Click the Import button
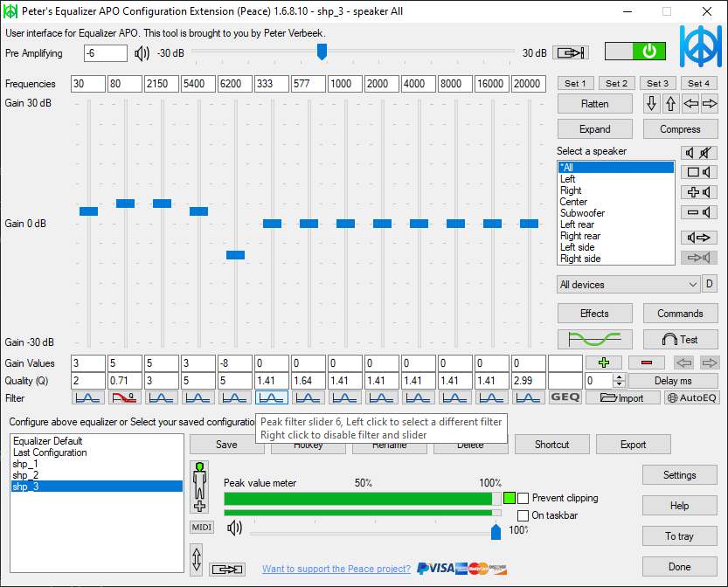 (622, 397)
